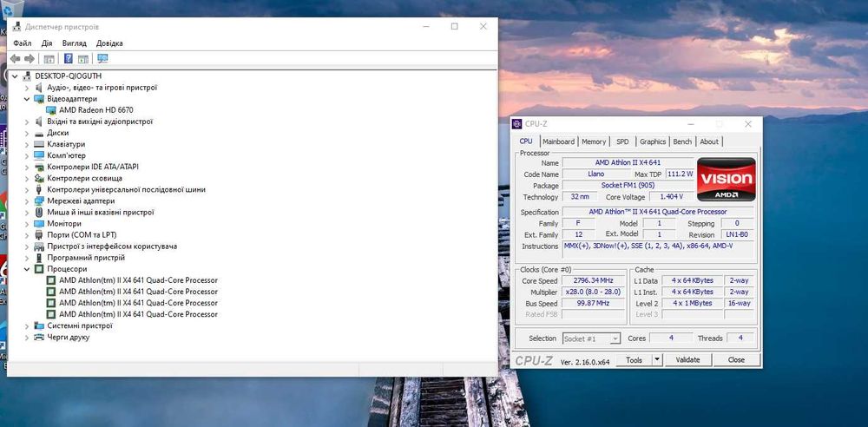Screen dimensions: 868x427
Task: Click the Пристрої з інтерфейсом користувача icon
Action: coord(39,246)
